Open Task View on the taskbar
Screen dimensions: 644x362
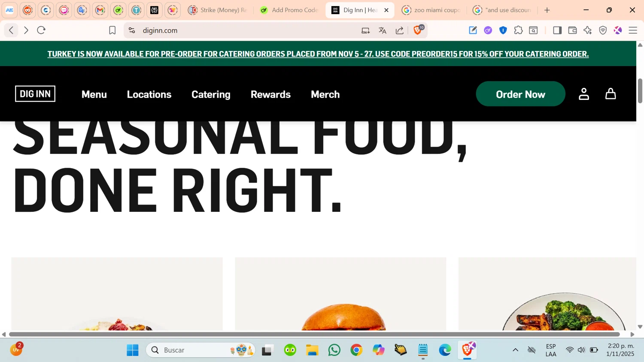267,350
